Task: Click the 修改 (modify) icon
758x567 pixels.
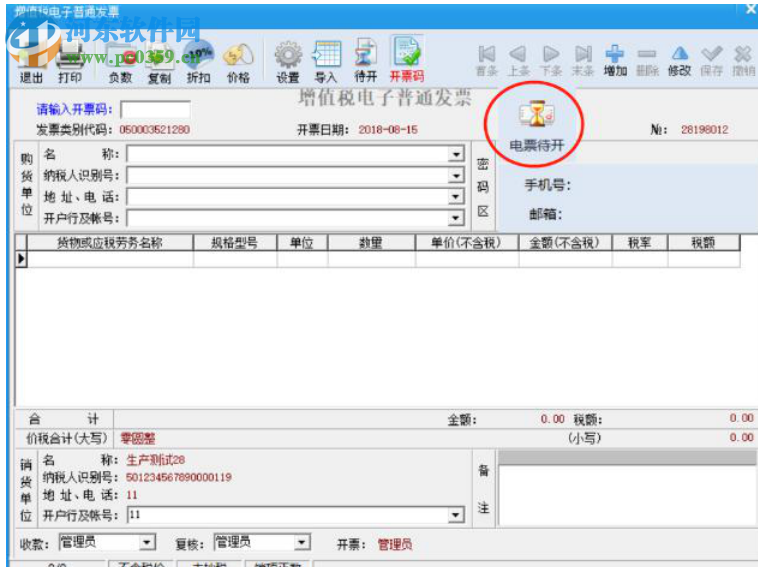Action: click(679, 60)
